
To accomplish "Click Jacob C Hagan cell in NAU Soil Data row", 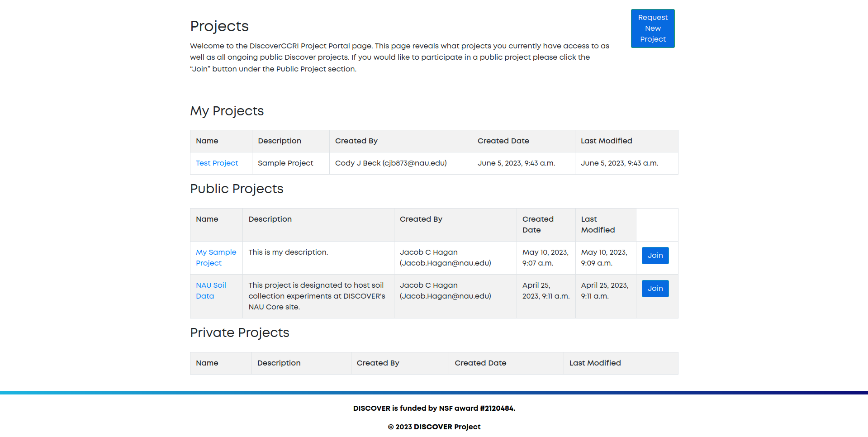I will [x=455, y=296].
